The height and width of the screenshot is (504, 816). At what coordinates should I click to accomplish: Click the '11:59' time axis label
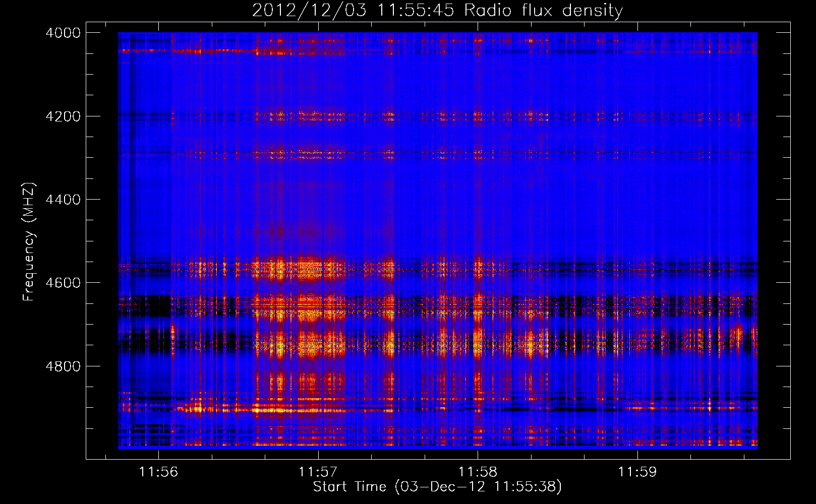click(x=637, y=472)
